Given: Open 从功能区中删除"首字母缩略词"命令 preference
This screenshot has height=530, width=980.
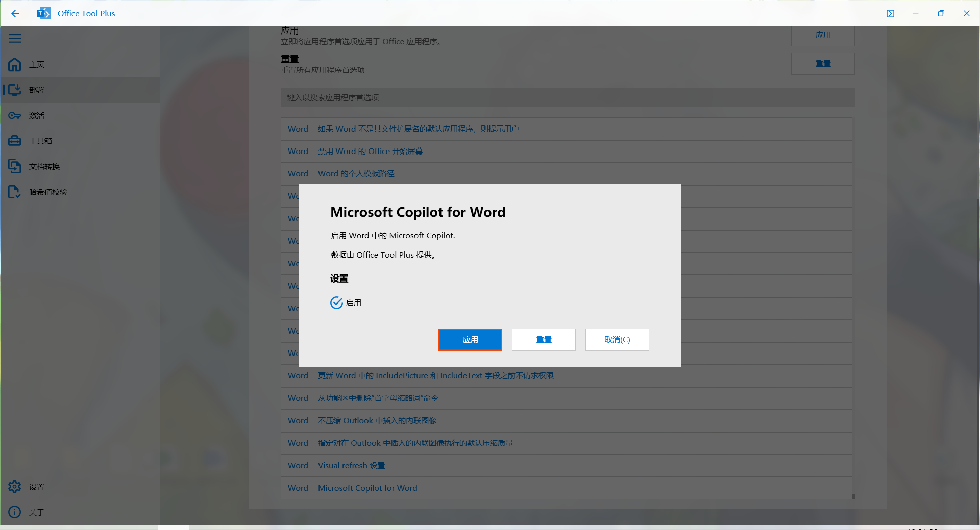Looking at the screenshot, I should [567, 398].
